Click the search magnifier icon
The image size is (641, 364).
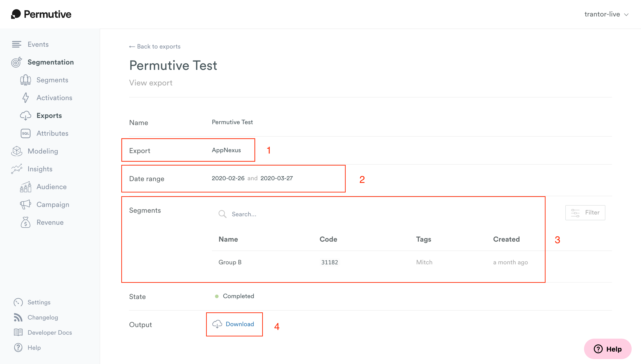pos(222,214)
